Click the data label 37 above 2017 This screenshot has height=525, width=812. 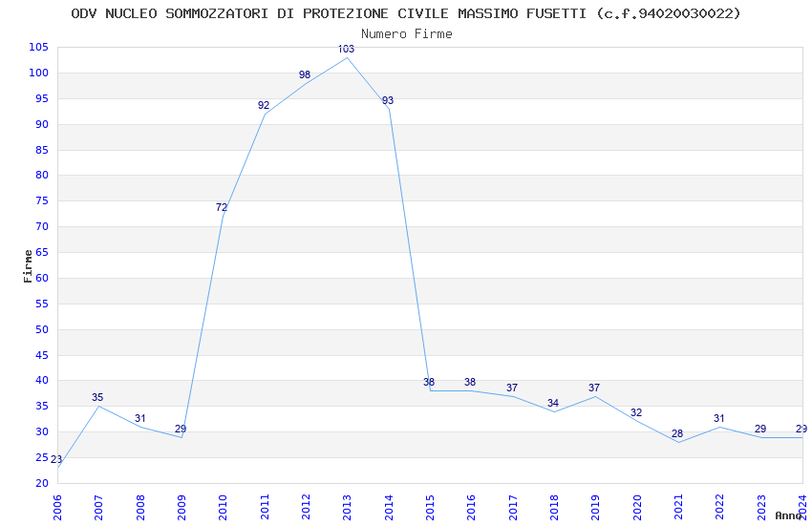[512, 388]
